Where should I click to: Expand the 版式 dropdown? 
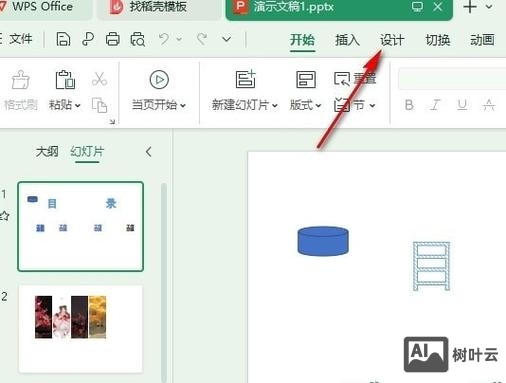click(318, 106)
